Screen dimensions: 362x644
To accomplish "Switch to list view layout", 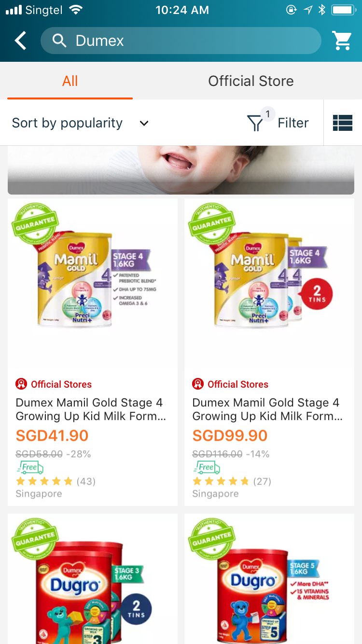I will pos(343,123).
